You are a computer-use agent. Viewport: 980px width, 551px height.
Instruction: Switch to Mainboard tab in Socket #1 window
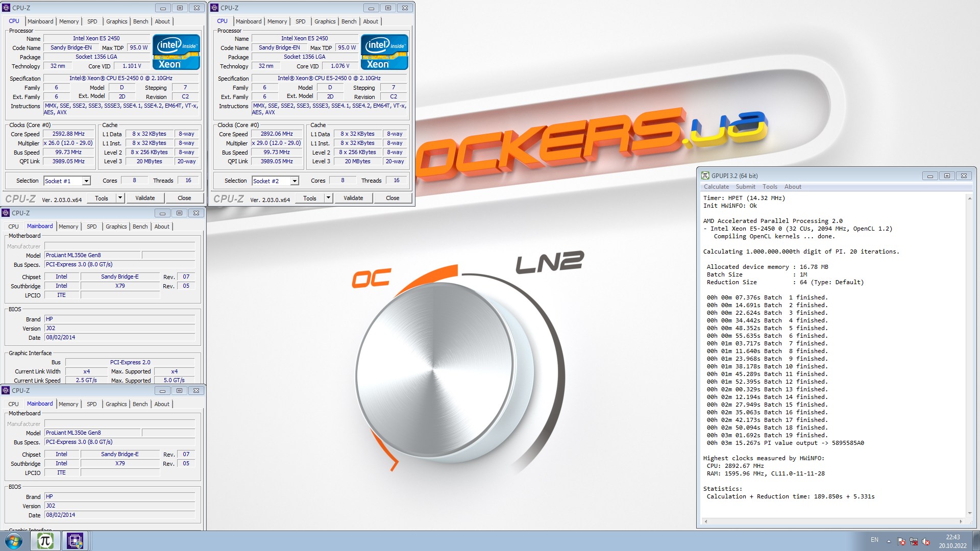(40, 21)
